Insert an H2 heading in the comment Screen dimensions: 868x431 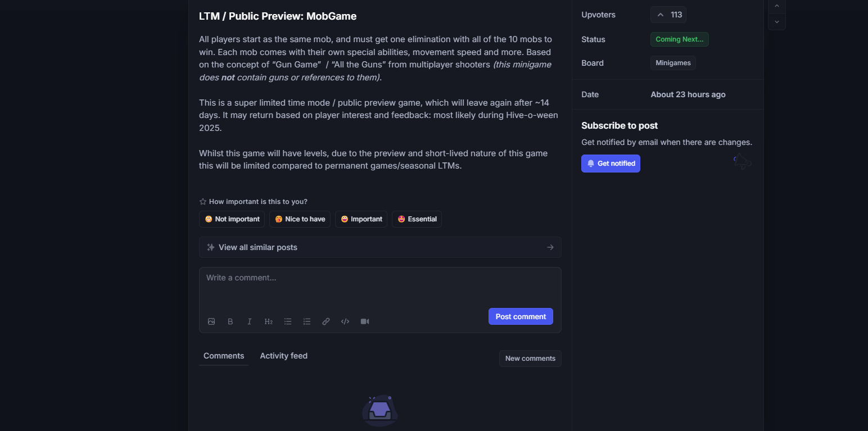pos(269,321)
